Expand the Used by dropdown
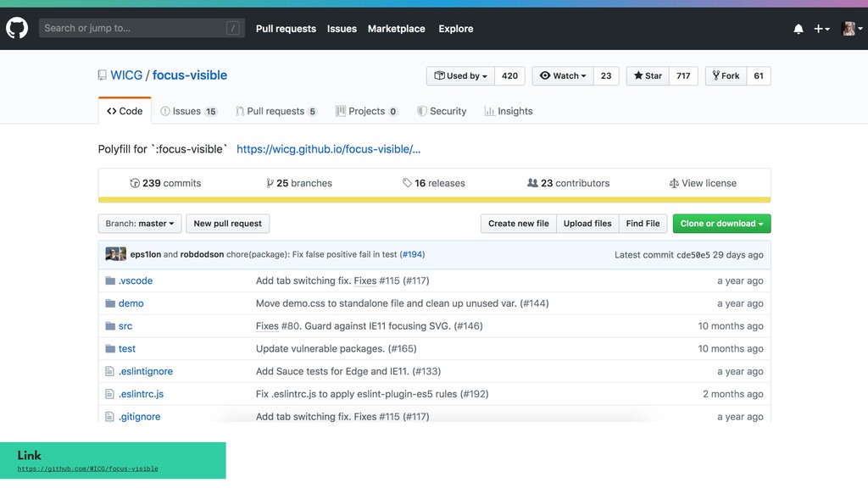 (460, 75)
